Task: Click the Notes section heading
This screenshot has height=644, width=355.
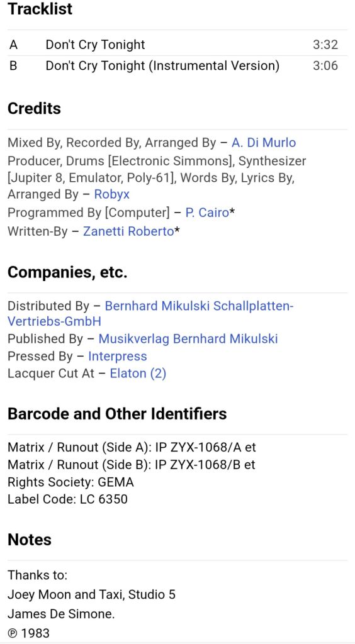Action: (30, 540)
